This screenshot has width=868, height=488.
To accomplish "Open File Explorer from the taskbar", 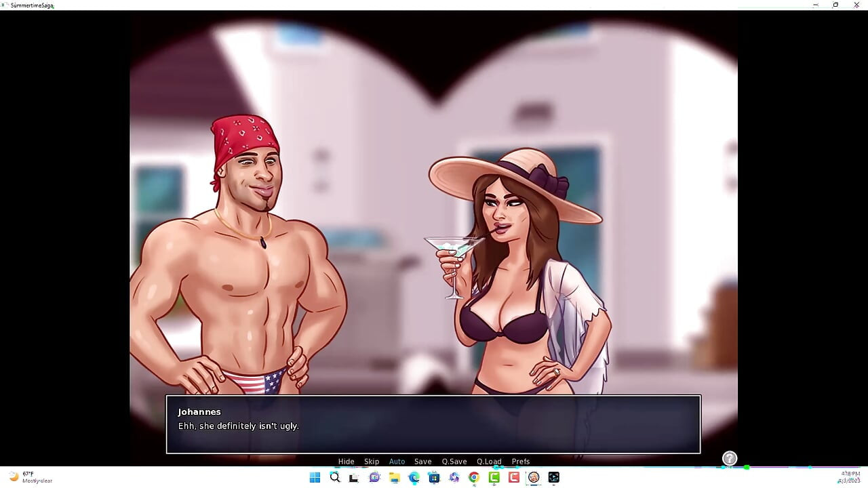I will click(394, 477).
